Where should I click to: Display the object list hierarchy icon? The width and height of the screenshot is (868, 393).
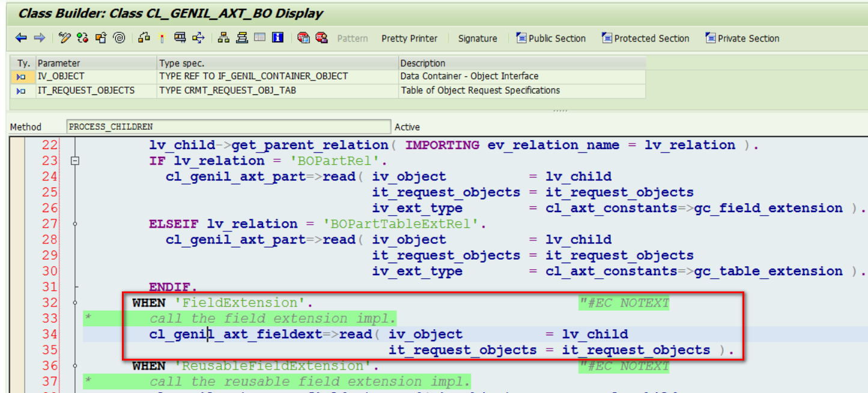tap(223, 38)
